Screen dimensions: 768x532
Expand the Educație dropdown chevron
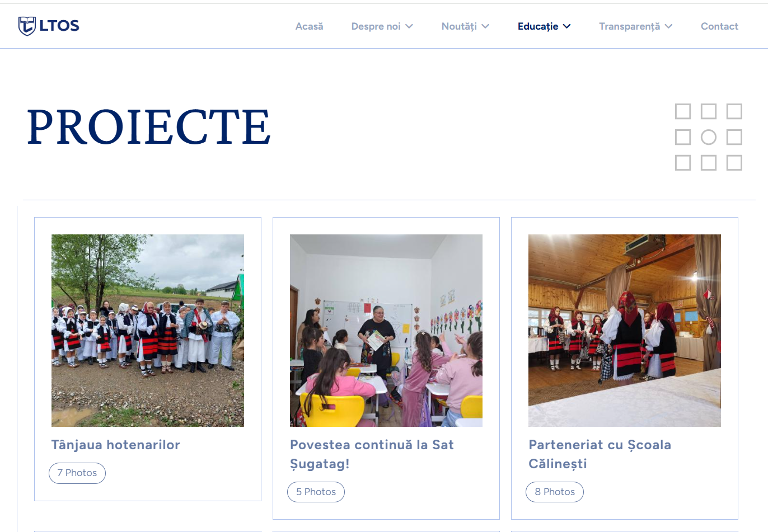(567, 26)
